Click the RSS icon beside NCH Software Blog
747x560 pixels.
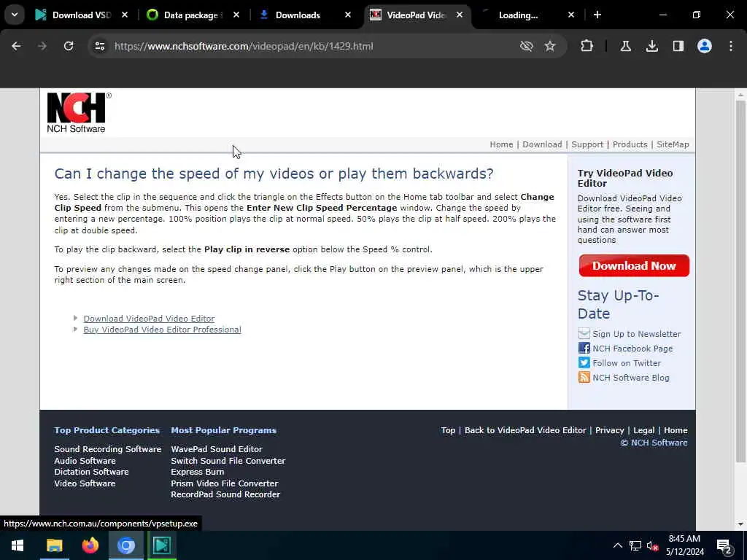point(584,378)
